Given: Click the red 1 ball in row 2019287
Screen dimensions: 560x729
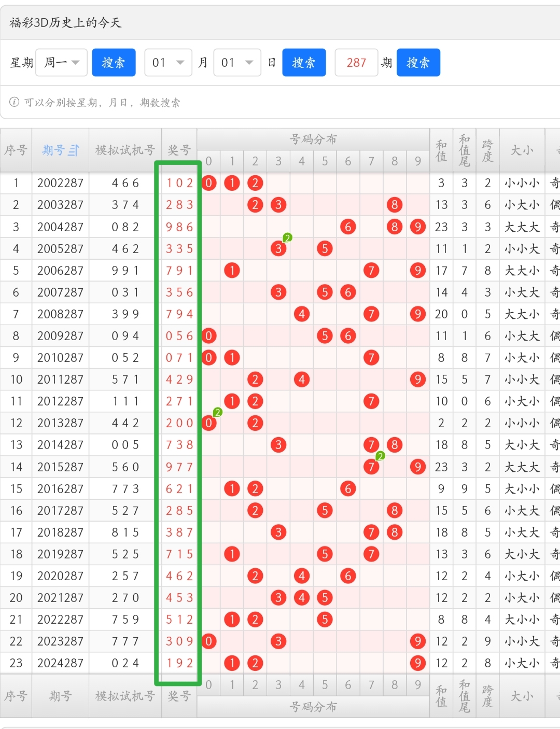Looking at the screenshot, I should click(x=232, y=554).
